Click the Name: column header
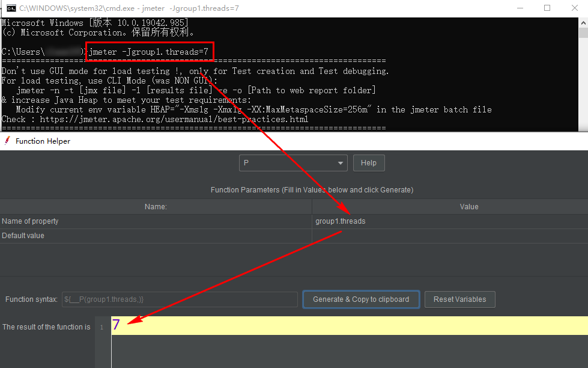The image size is (588, 368). coord(156,206)
